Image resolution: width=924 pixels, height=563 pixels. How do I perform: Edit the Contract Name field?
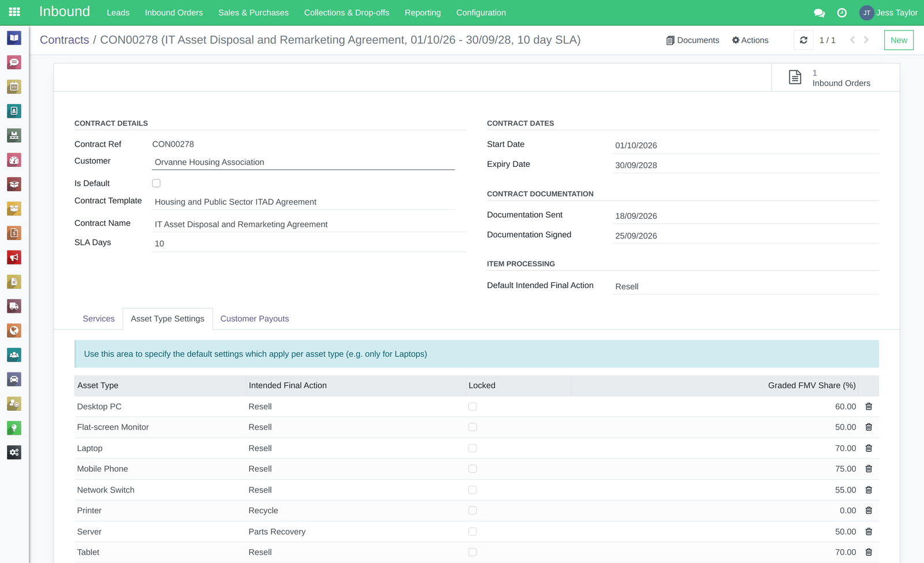pos(309,225)
